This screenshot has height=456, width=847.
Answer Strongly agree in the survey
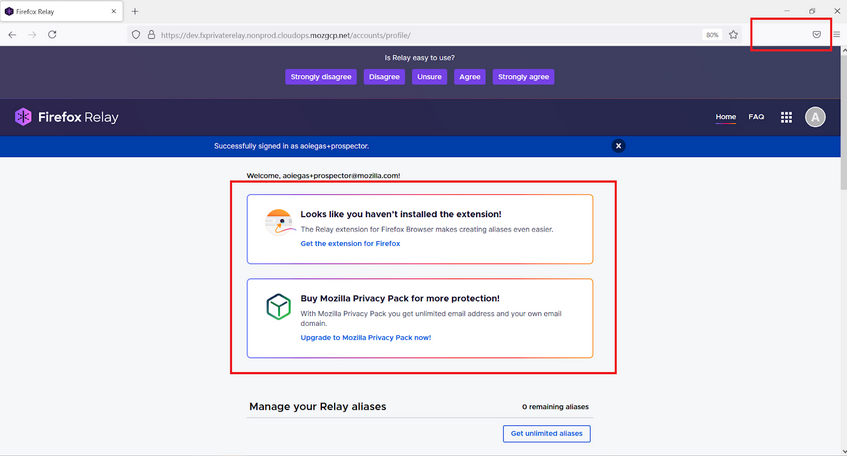(523, 77)
